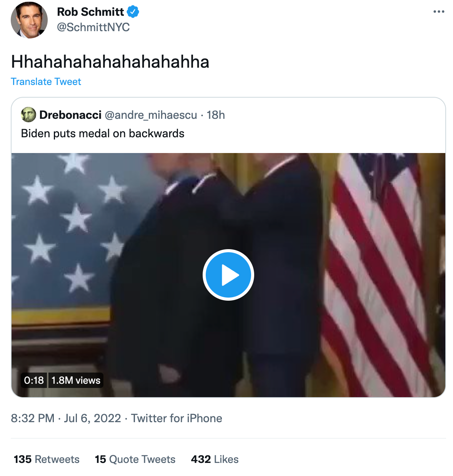This screenshot has width=453, height=476.
Task: Click the Drebonacci display name
Action: coord(70,115)
